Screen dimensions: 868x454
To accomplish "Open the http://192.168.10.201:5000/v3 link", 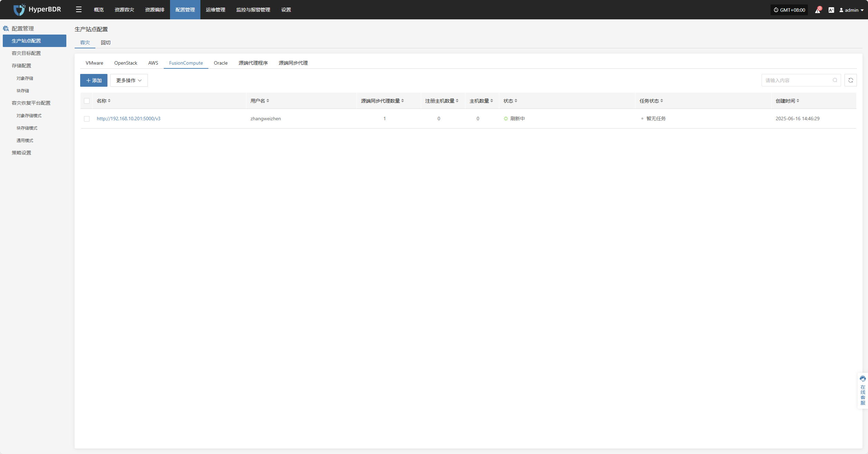I will pos(129,119).
